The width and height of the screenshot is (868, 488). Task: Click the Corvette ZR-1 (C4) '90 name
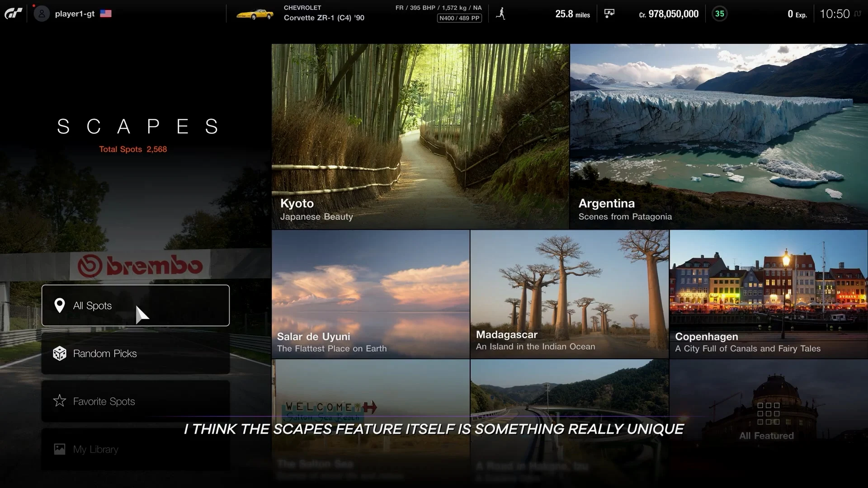coord(324,18)
